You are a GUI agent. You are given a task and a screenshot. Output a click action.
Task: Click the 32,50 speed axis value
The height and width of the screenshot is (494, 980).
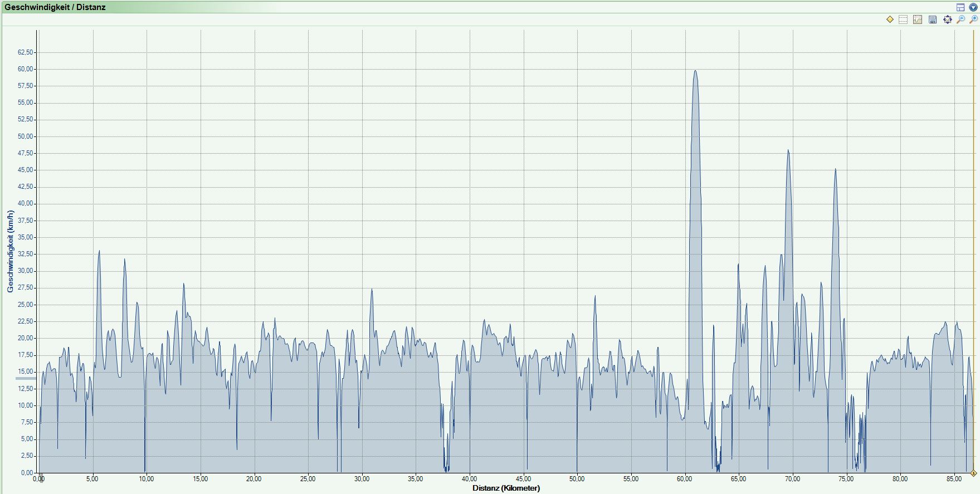(26, 254)
